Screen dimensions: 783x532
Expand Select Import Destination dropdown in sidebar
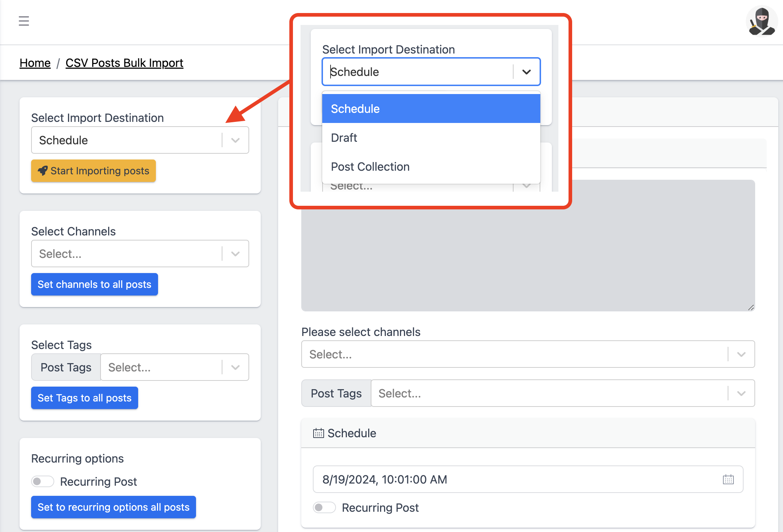click(x=140, y=140)
